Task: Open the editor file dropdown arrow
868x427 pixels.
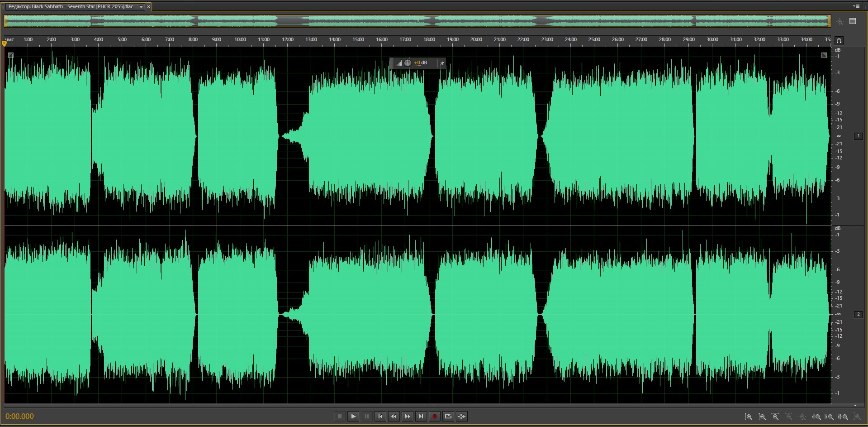Action: coord(141,7)
